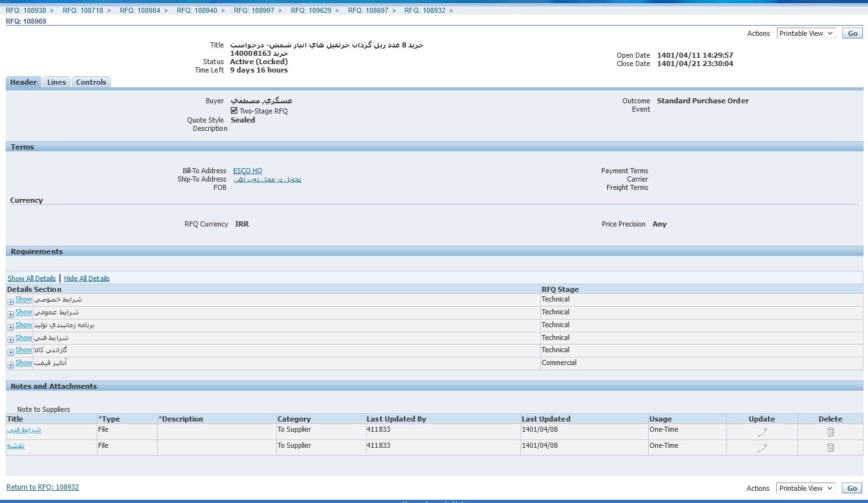Switch to the Lines tab

(x=56, y=82)
